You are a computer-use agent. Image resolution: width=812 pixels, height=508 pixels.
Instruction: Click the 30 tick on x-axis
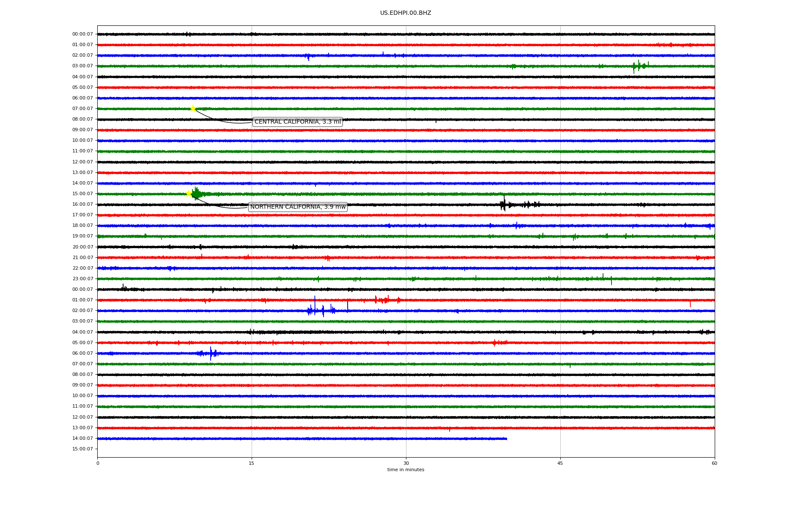(x=406, y=464)
